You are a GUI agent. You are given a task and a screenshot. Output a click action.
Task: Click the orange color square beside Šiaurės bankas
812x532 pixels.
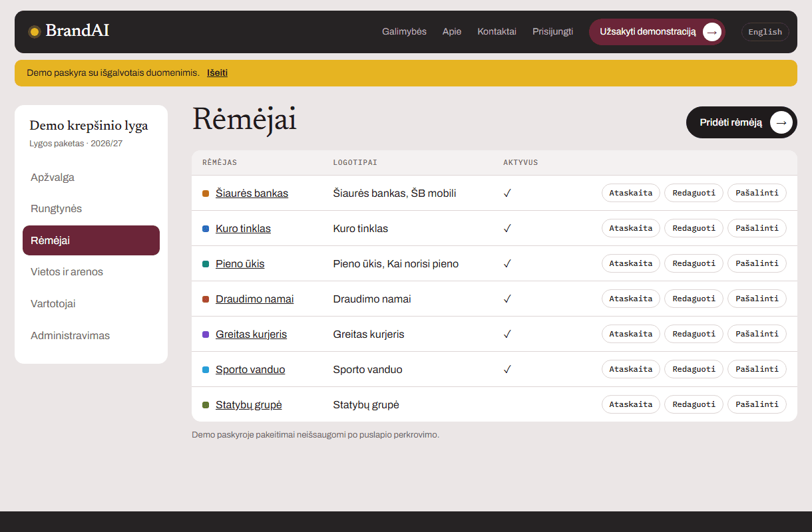[206, 194]
